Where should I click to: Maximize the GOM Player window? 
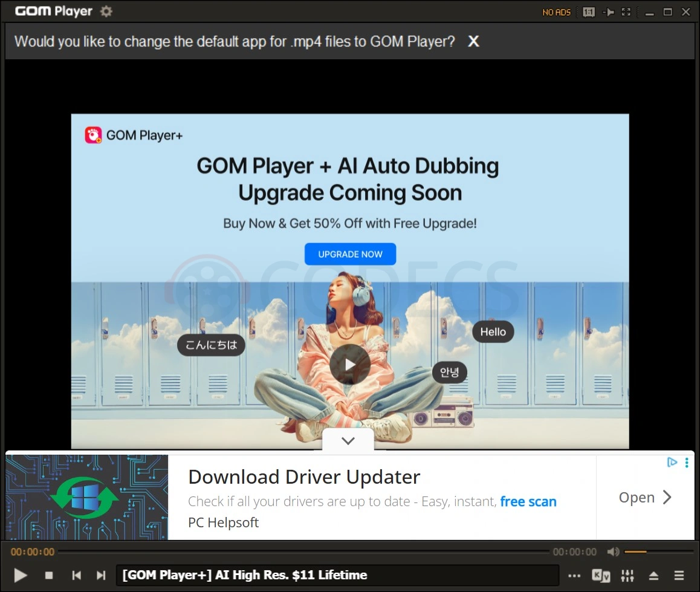click(668, 12)
